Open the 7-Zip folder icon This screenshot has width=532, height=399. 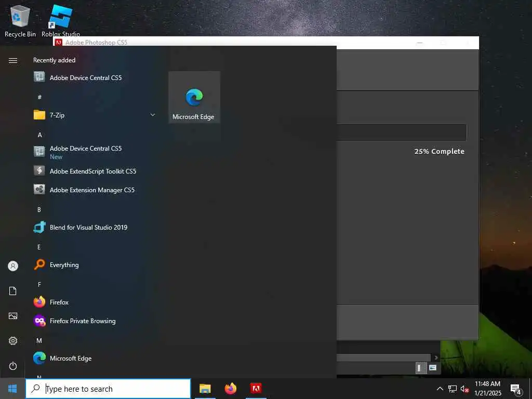[39, 115]
